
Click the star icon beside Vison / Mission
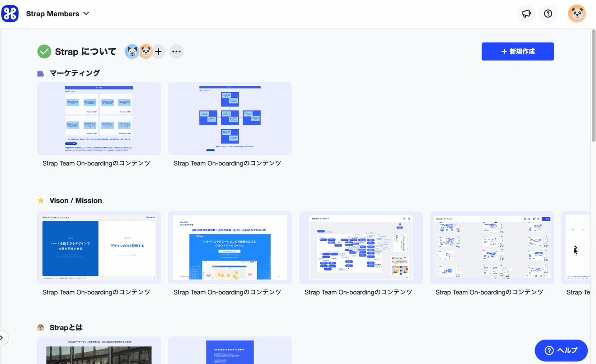pyautogui.click(x=41, y=201)
